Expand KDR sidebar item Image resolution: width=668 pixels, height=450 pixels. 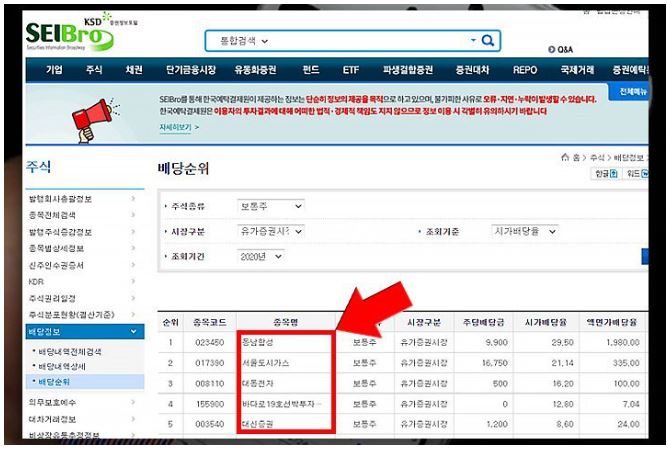coord(133,281)
